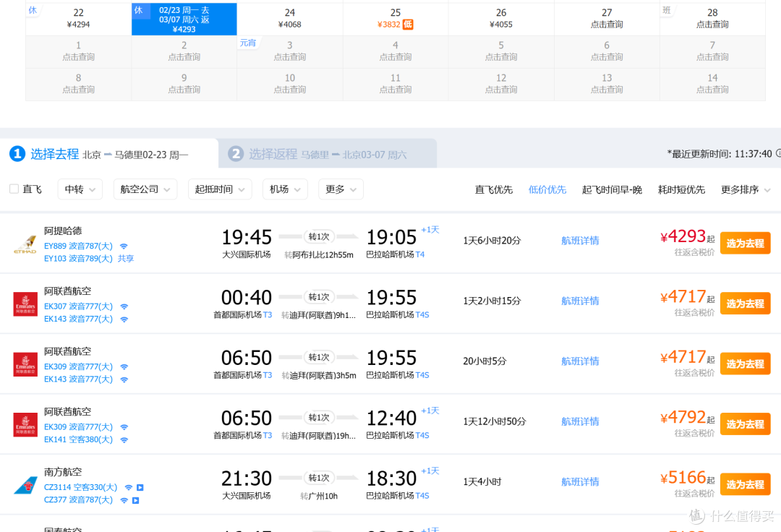Pick calendar date 22 priced ¥4294

tap(79, 19)
